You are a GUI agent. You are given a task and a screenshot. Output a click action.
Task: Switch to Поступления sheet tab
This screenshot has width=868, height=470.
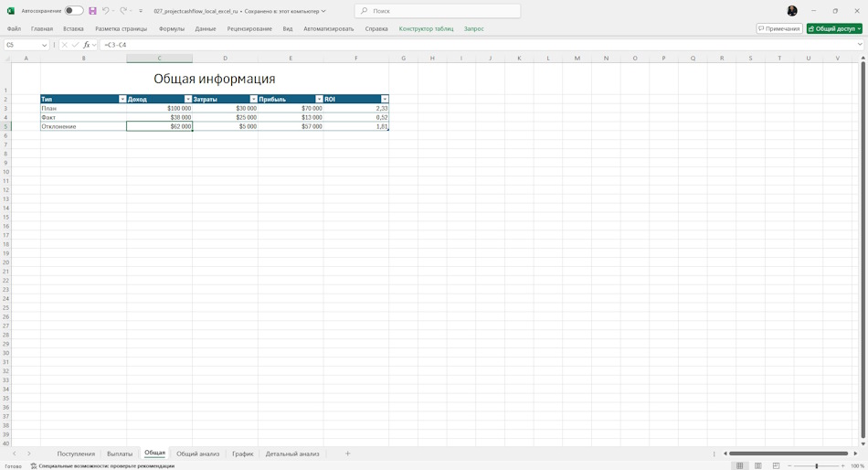pos(76,454)
